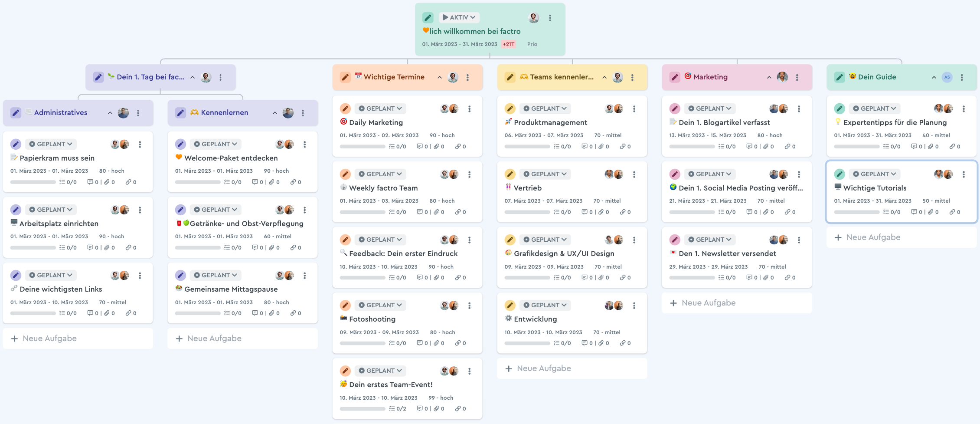Click the progress bar on Dein erstes Team-Event!
This screenshot has height=424, width=980.
click(x=363, y=409)
